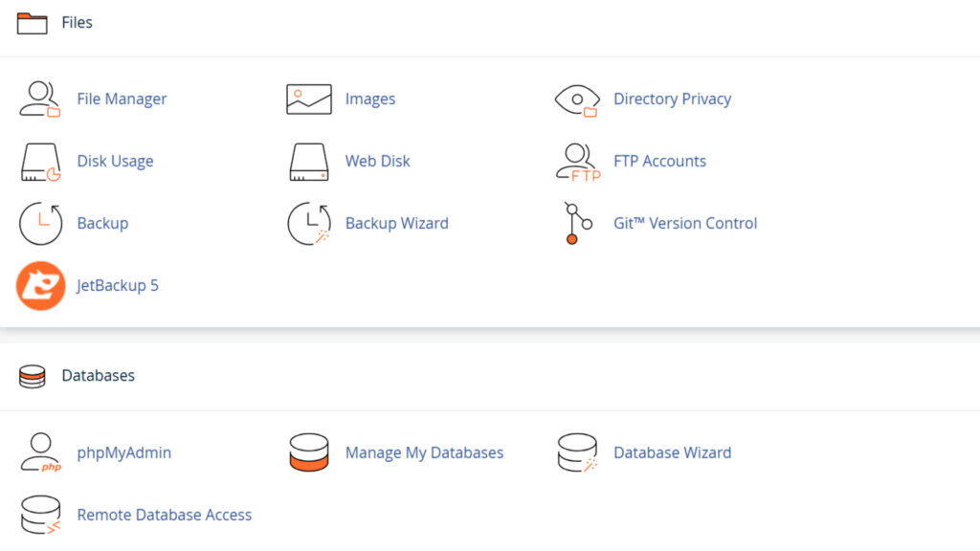Click the File Manager icon
The height and width of the screenshot is (551, 980).
coord(40,99)
